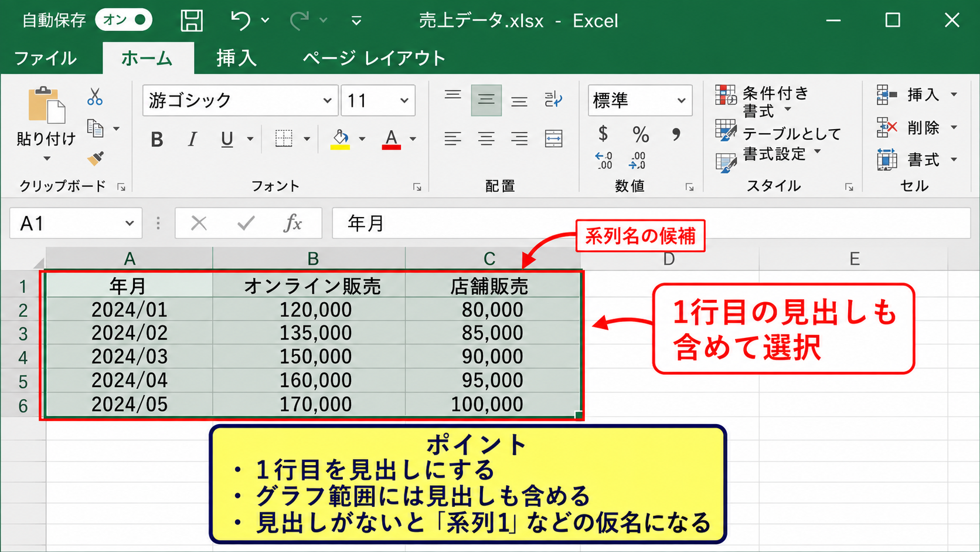Apply percent % style
The height and width of the screenshot is (552, 980).
point(641,134)
